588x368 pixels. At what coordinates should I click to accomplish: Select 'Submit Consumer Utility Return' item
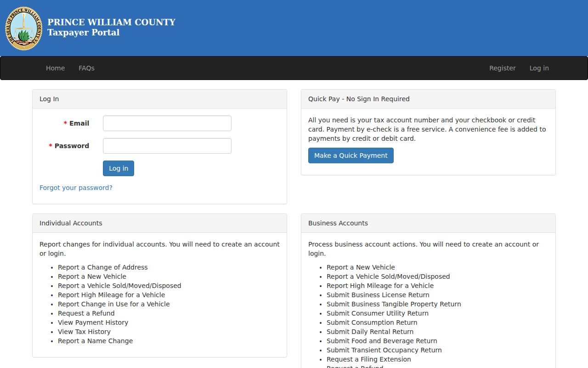(378, 313)
